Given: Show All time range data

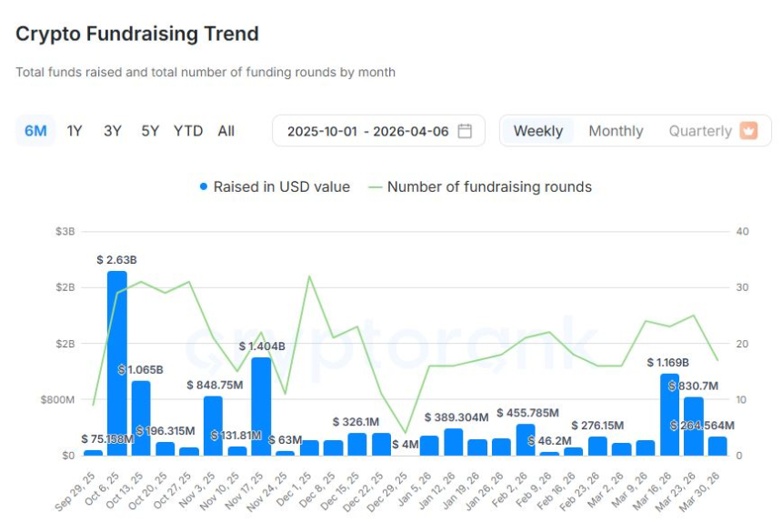Looking at the screenshot, I should pyautogui.click(x=226, y=131).
